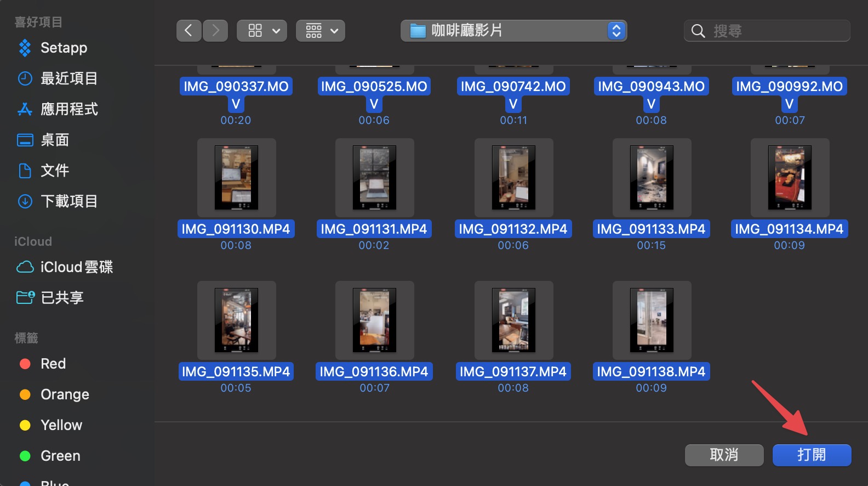Click the 文件 label in sidebar

[55, 171]
